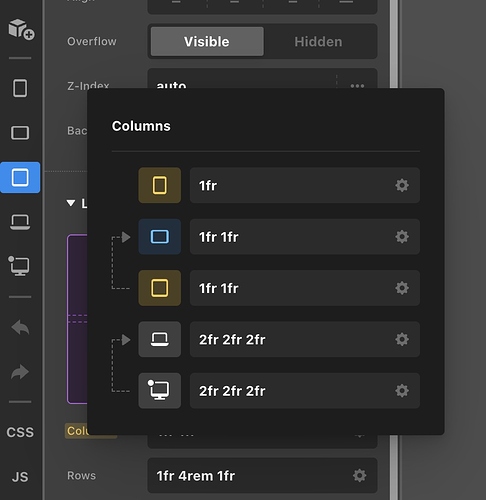Select the tablet landscape breakpoint icon in sidebar
Image resolution: width=486 pixels, height=500 pixels.
click(x=20, y=133)
